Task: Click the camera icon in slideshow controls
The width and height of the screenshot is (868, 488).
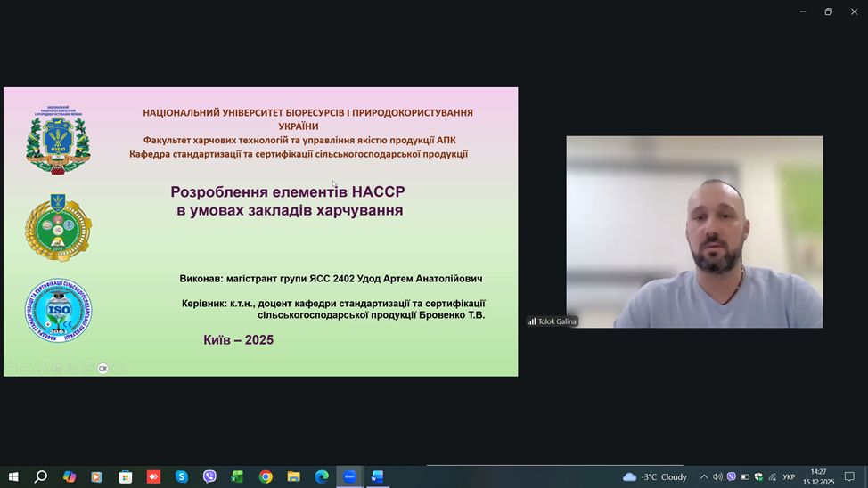Action: click(102, 368)
